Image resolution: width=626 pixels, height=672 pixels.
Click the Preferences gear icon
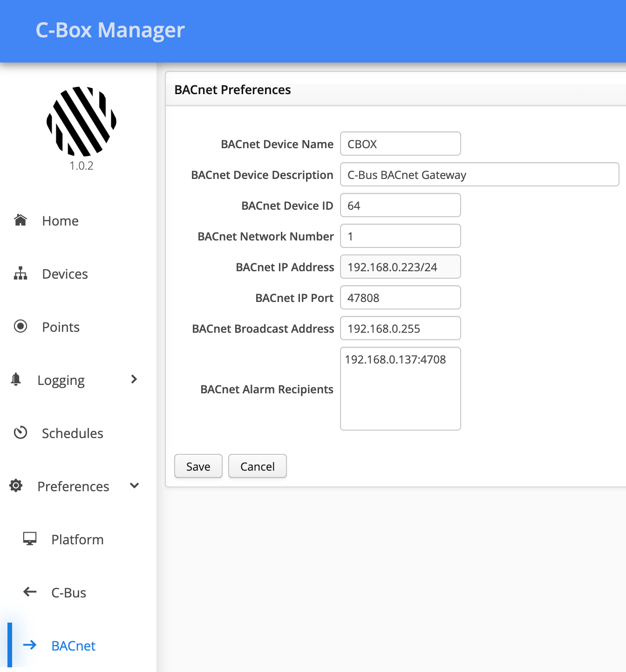pyautogui.click(x=16, y=486)
